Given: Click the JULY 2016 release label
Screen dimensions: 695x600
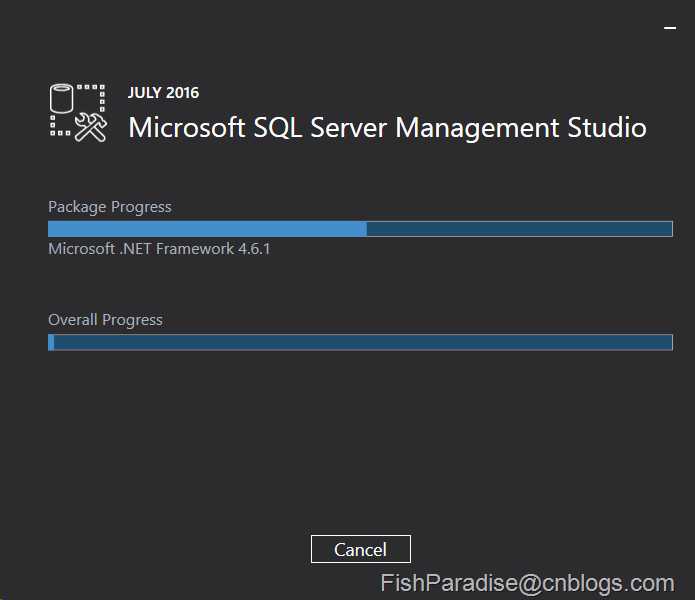Looking at the screenshot, I should (164, 93).
